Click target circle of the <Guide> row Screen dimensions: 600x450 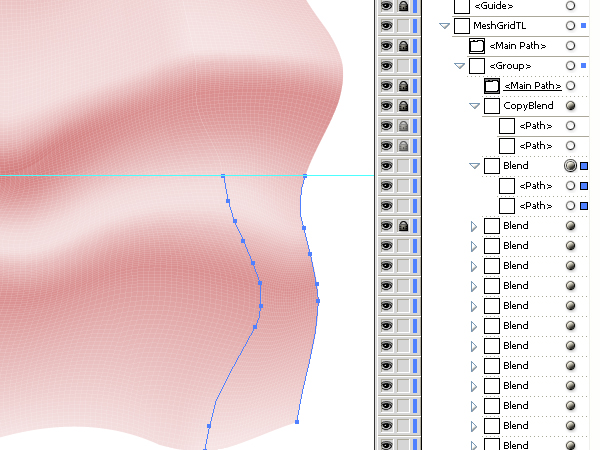[570, 6]
